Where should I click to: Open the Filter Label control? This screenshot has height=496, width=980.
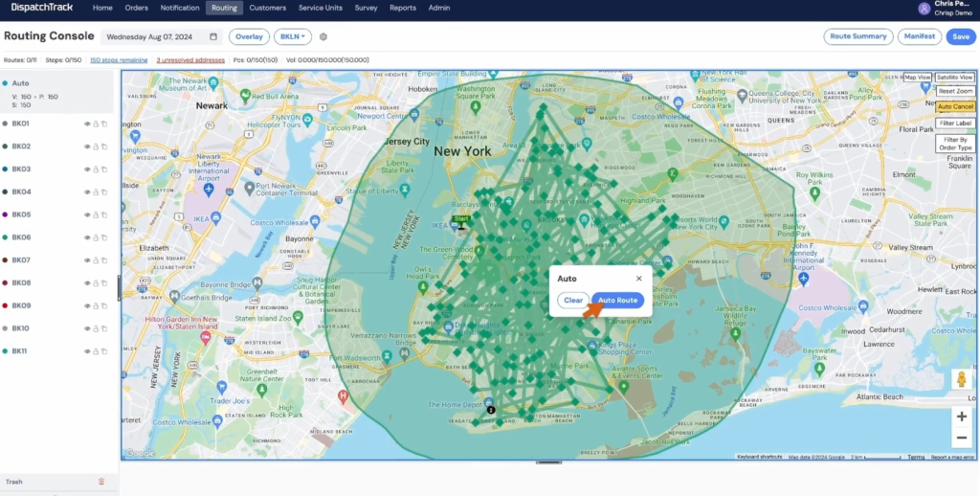pyautogui.click(x=955, y=124)
